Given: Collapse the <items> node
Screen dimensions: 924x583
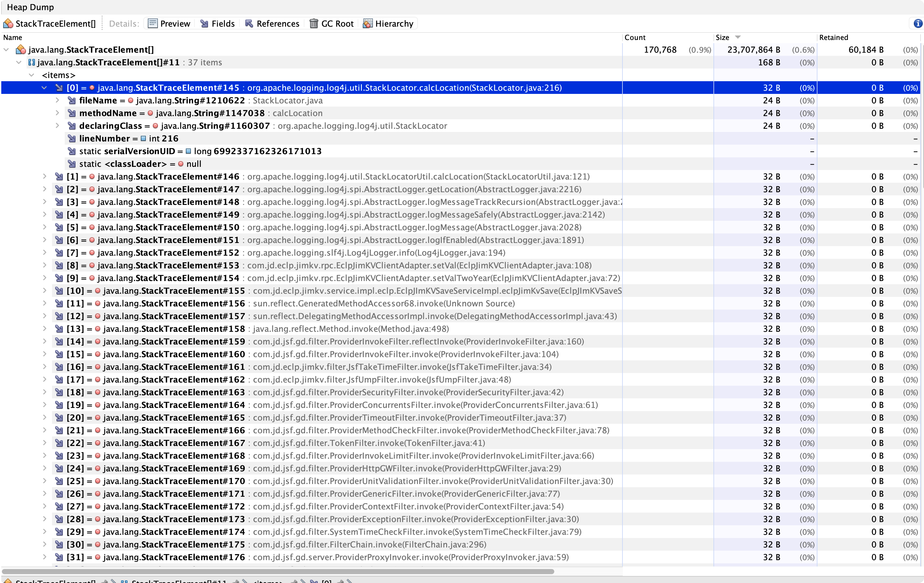Looking at the screenshot, I should [32, 75].
